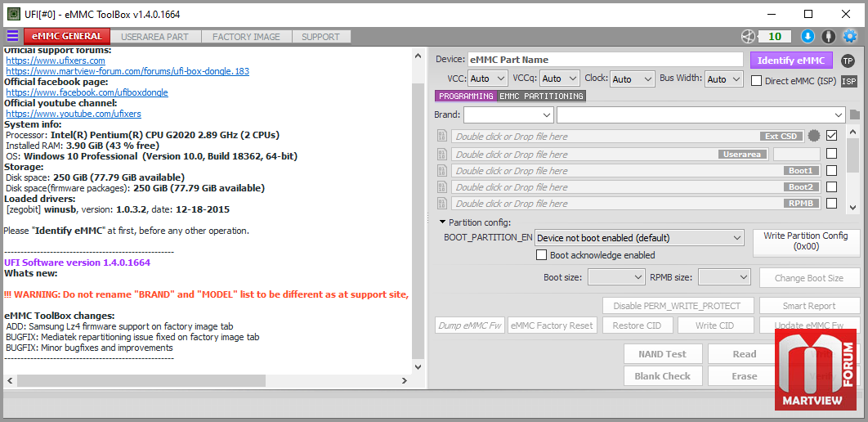The width and height of the screenshot is (868, 422).
Task: Open the Brand dropdown
Action: tap(508, 115)
